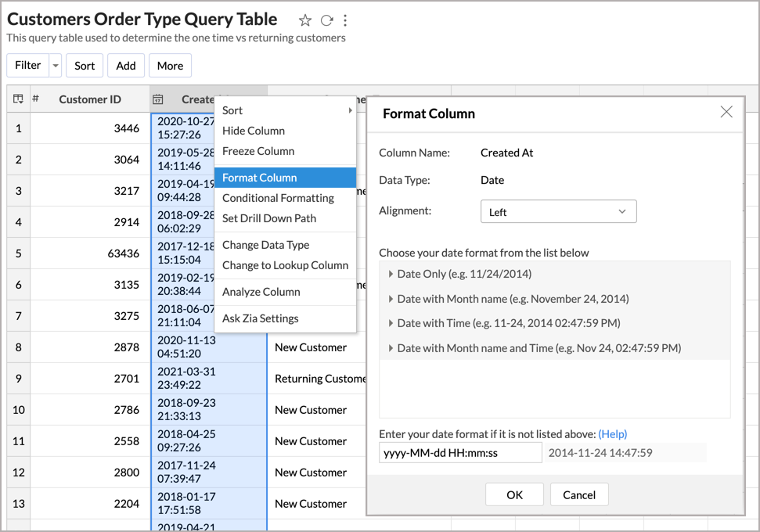Cancel the Format Column dialog
760x532 pixels.
(x=578, y=494)
